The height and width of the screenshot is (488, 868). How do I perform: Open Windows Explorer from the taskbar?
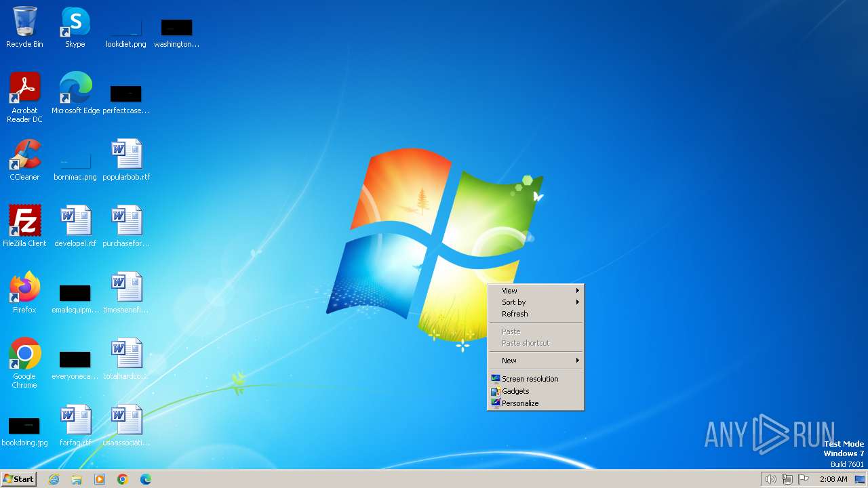pos(77,479)
